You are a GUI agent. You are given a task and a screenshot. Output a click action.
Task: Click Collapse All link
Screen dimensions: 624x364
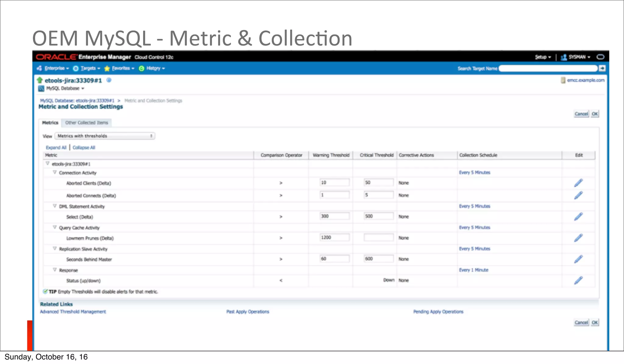[84, 147]
